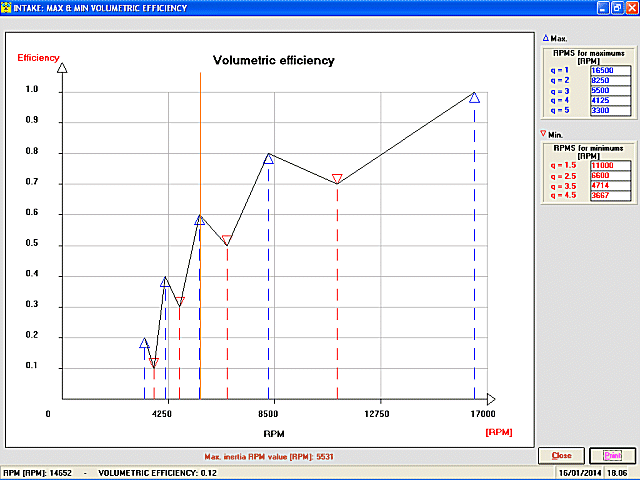Restore down the window using title bar button

tap(618, 8)
